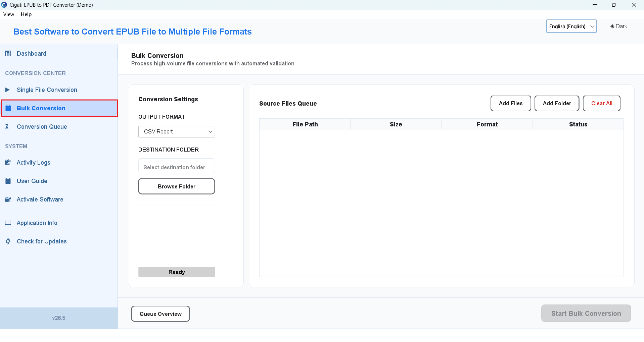
Task: Click the Conversion Queue hourglass icon
Action: (x=7, y=126)
